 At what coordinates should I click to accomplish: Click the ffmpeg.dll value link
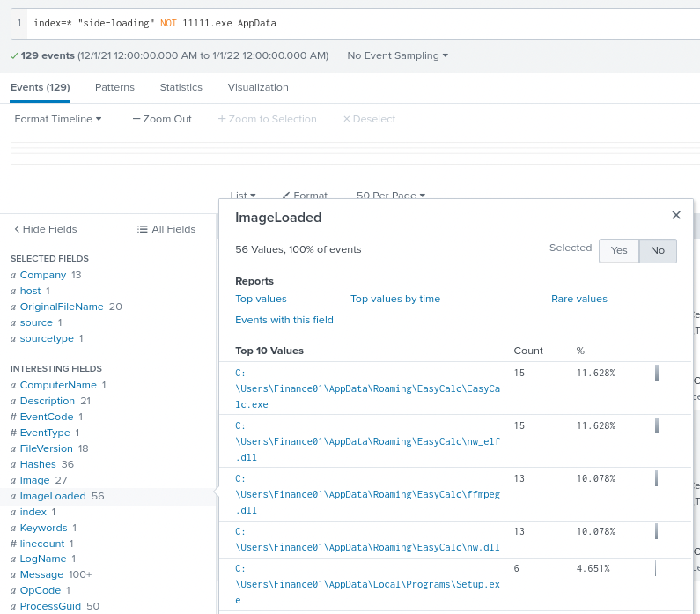(x=368, y=494)
